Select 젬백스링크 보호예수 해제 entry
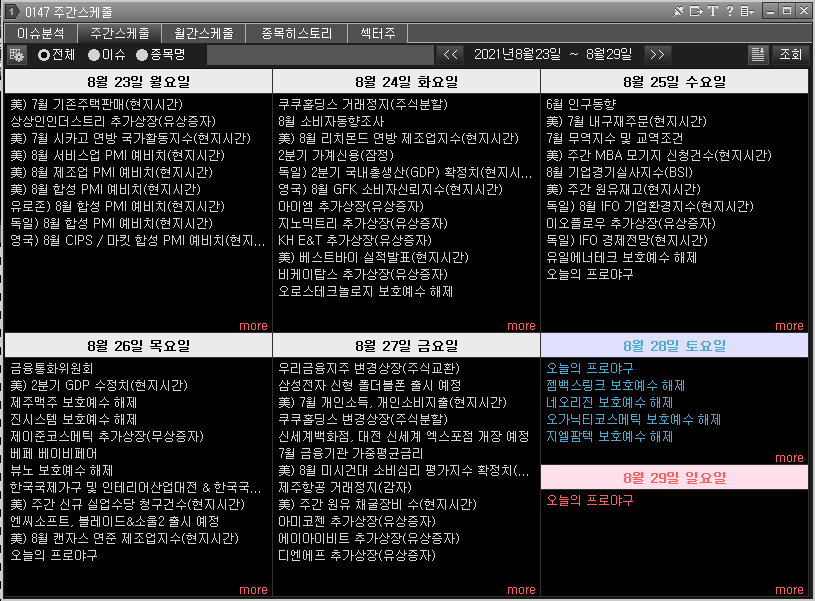The width and height of the screenshot is (815, 601). [x=615, y=386]
